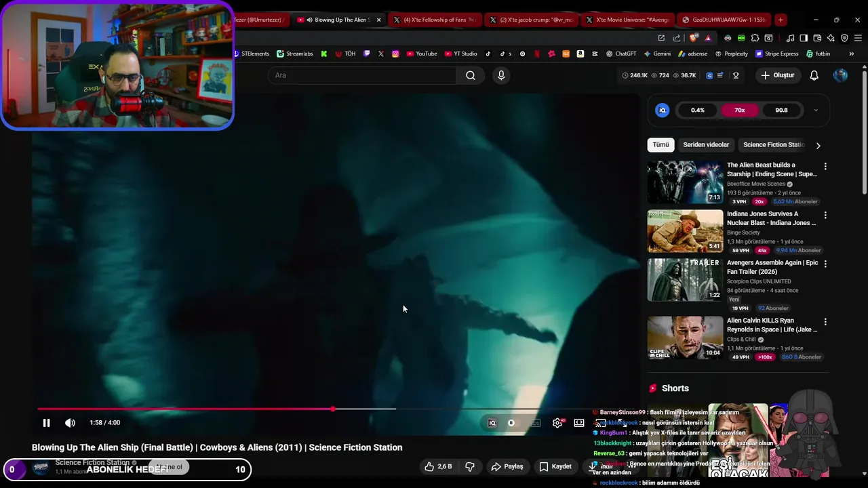
Task: Click the vidIQ trophy icon in header
Action: click(736, 75)
